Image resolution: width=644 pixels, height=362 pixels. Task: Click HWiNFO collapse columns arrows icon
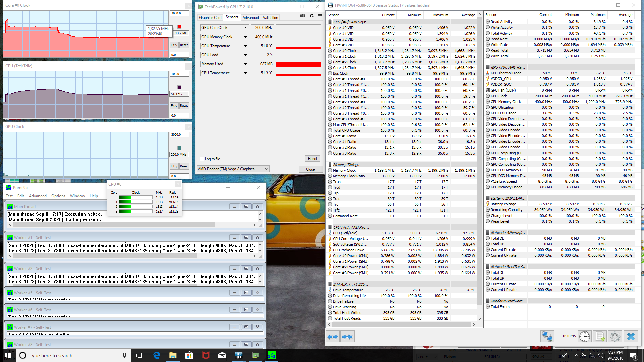tap(347, 337)
